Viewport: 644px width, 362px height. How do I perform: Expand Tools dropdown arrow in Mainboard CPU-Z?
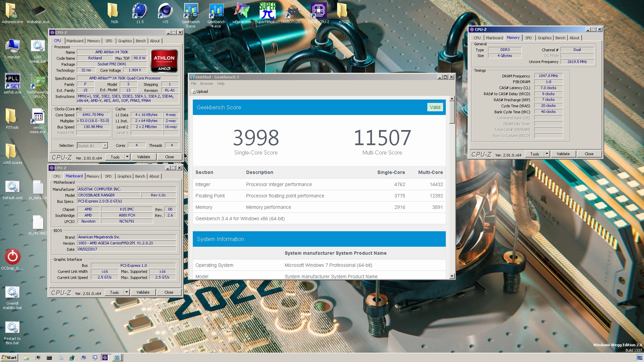tap(126, 292)
